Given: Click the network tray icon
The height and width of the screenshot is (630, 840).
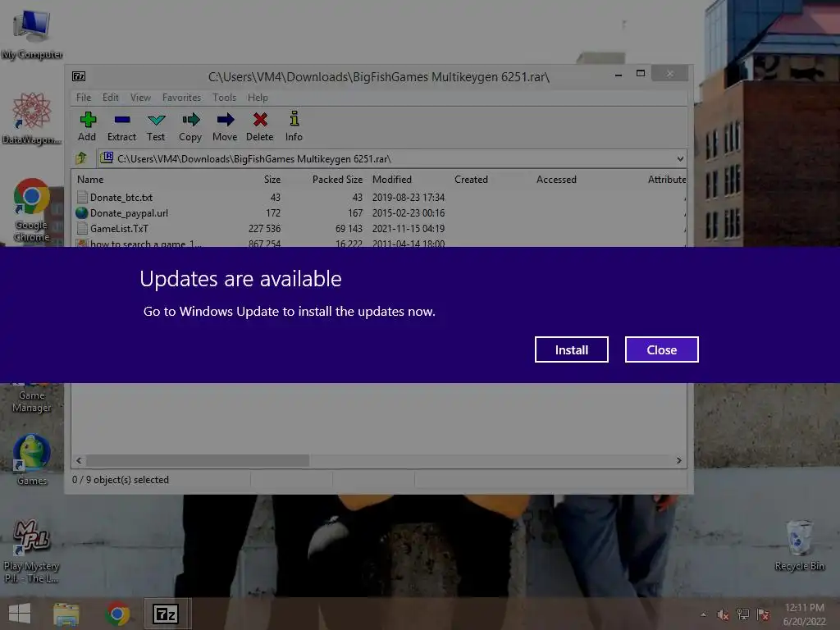Looking at the screenshot, I should [743, 614].
